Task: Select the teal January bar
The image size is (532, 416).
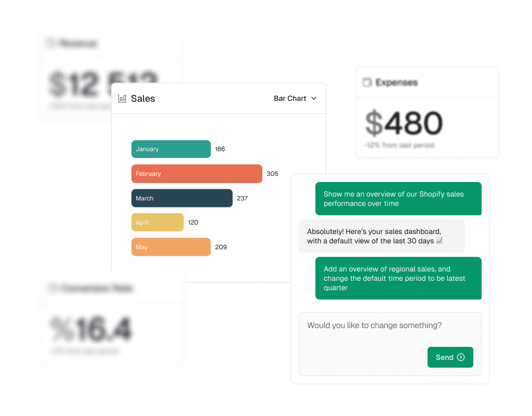Action: tap(170, 149)
